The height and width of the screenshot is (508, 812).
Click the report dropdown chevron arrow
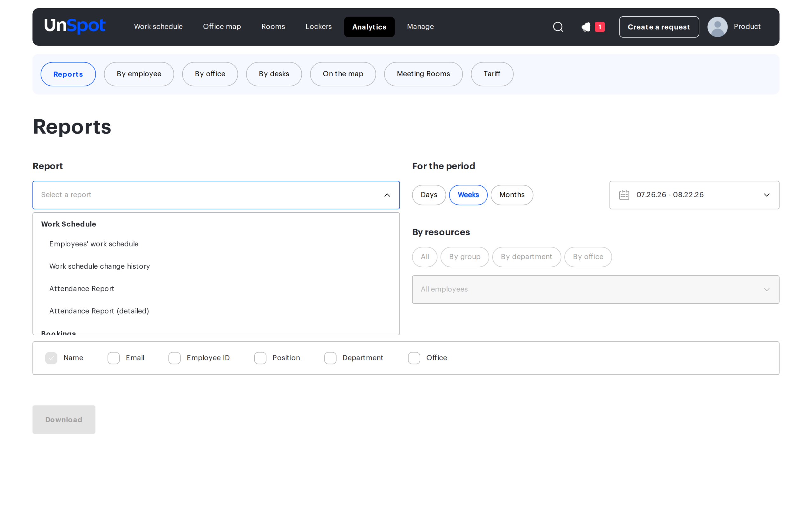pyautogui.click(x=387, y=195)
